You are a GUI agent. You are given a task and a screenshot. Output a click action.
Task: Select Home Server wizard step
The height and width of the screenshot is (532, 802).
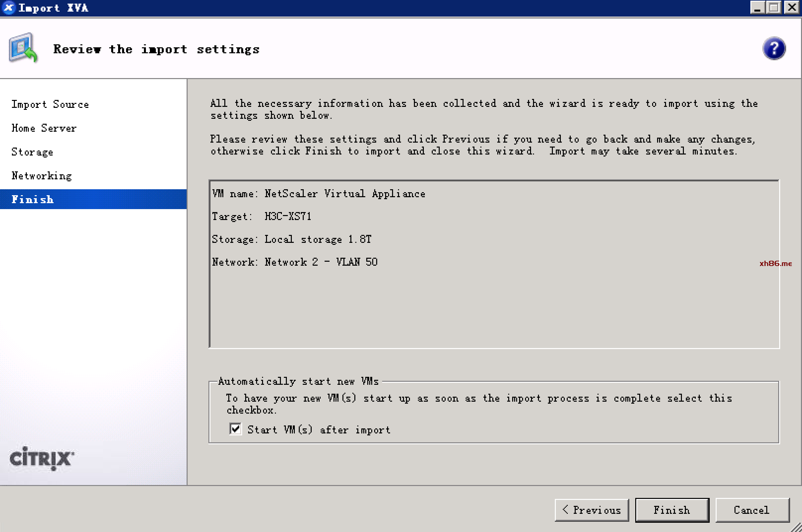(x=44, y=128)
